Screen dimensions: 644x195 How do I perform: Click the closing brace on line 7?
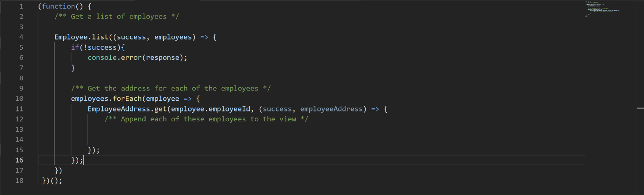coord(73,68)
